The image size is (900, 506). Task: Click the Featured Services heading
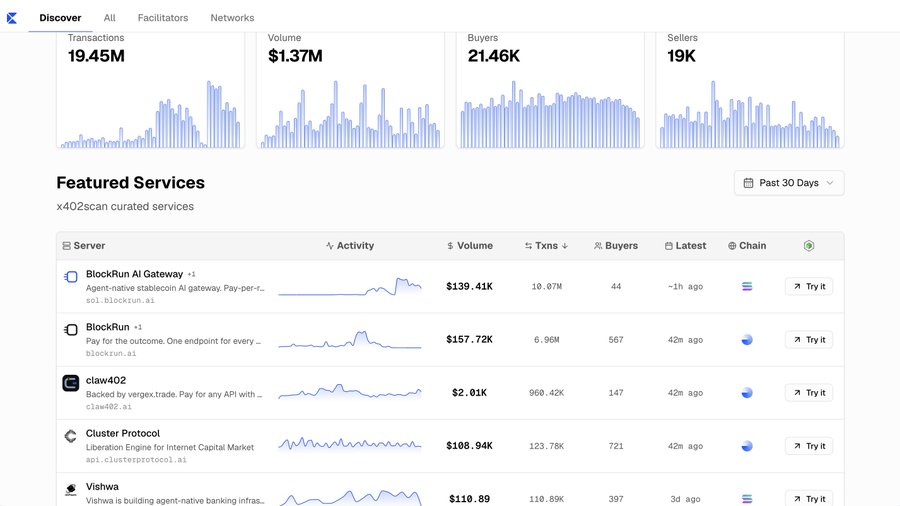130,182
